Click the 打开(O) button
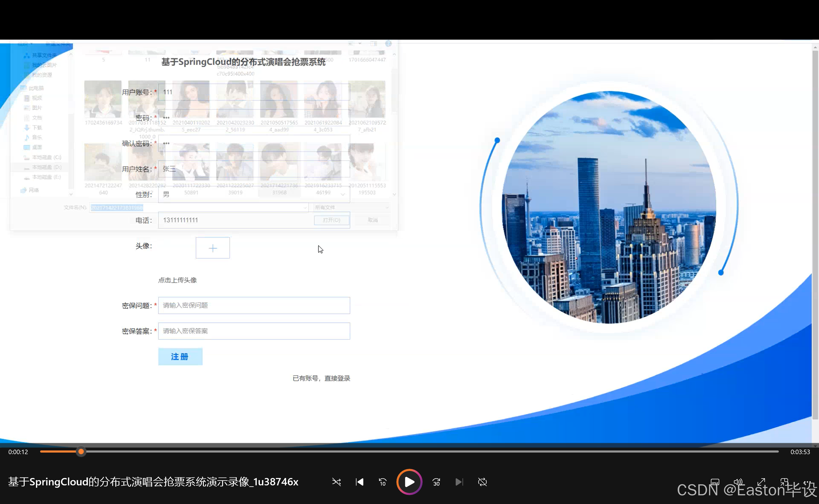The height and width of the screenshot is (504, 819). point(331,220)
